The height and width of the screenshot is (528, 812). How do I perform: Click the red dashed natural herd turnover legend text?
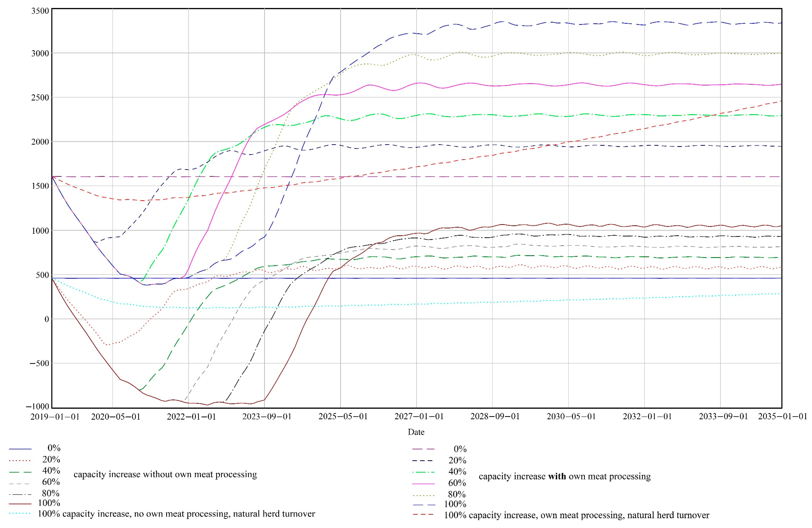[x=576, y=515]
